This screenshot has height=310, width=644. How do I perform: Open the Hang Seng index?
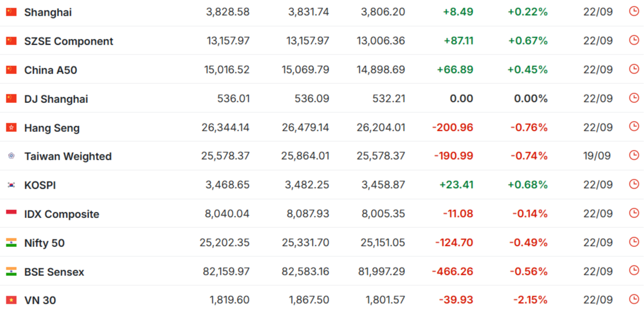pyautogui.click(x=52, y=128)
